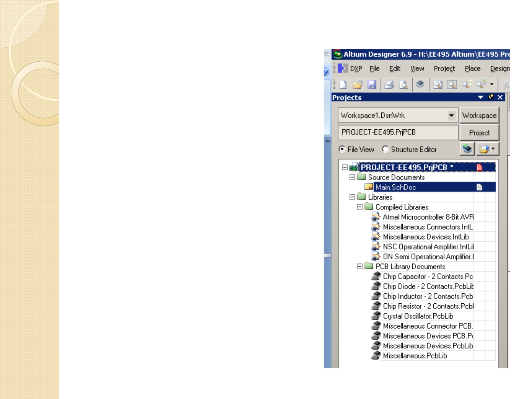532x399 pixels.
Task: Click the Miscellaneous Connectors.IntLib library icon
Action: point(376,227)
